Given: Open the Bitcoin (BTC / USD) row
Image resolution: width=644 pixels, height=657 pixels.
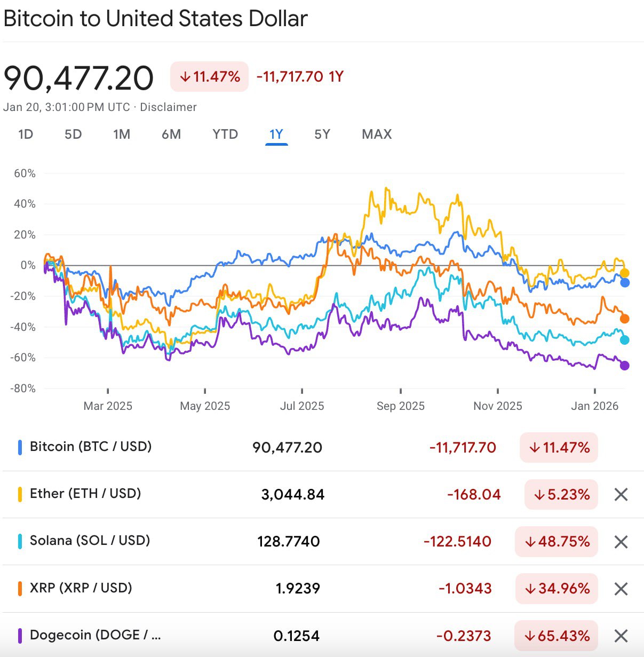Looking at the screenshot, I should (x=91, y=447).
